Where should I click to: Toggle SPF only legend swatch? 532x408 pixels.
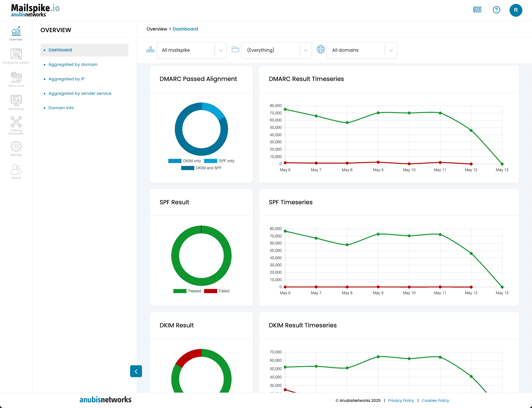point(210,161)
